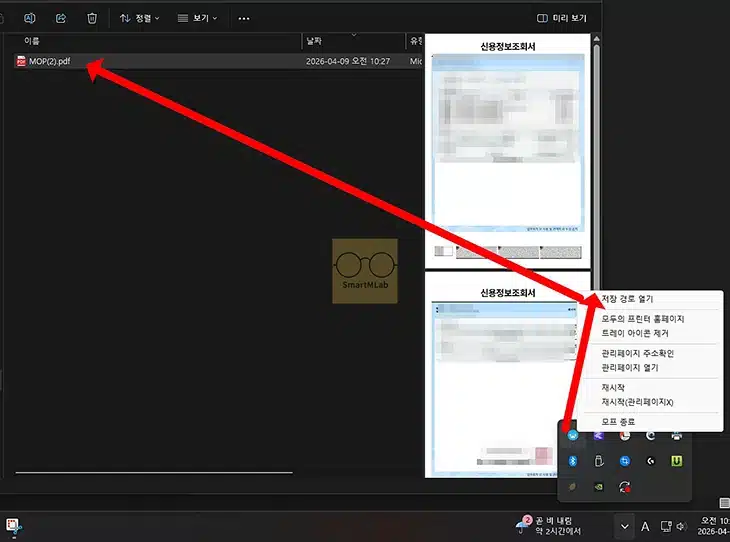
Task: Click the printer icon in tray overflow
Action: [x=677, y=436]
